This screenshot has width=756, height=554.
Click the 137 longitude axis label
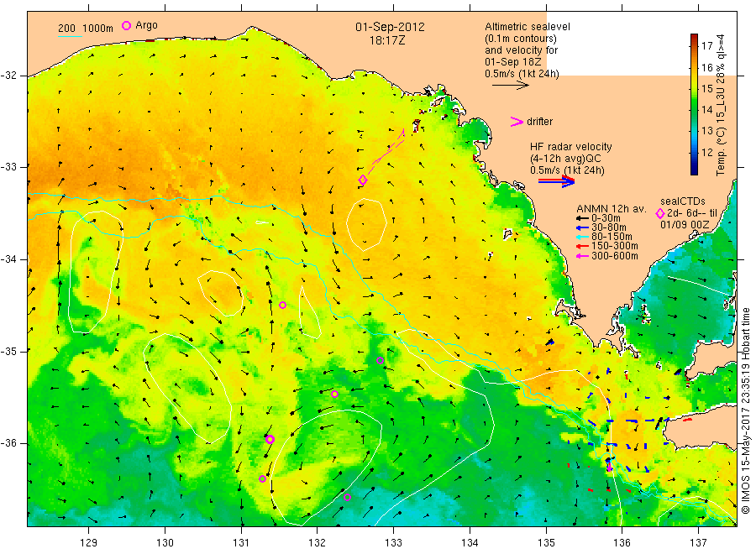(x=698, y=543)
